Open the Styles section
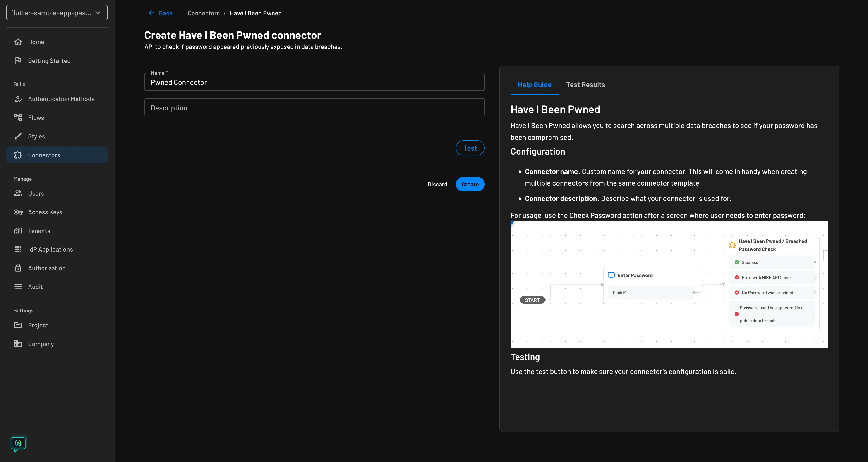This screenshot has height=462, width=868. [x=36, y=136]
